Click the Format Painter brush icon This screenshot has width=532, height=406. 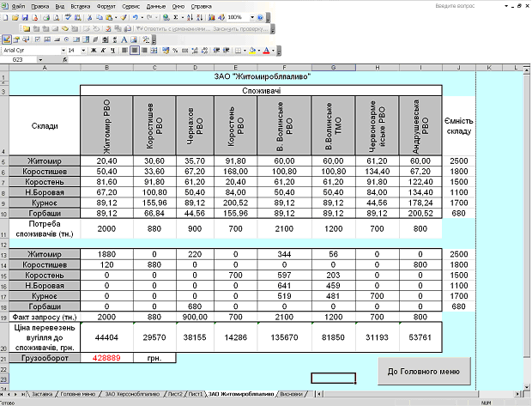coord(124,17)
